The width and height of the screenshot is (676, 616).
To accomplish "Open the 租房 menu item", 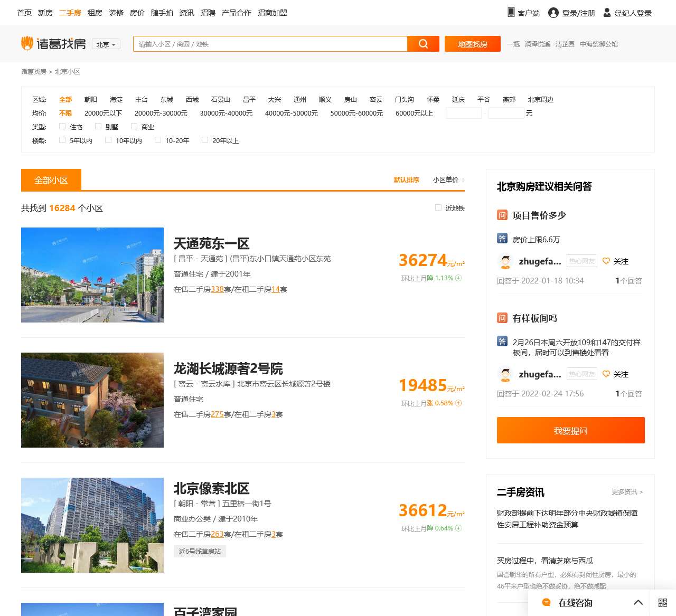I will [x=95, y=12].
